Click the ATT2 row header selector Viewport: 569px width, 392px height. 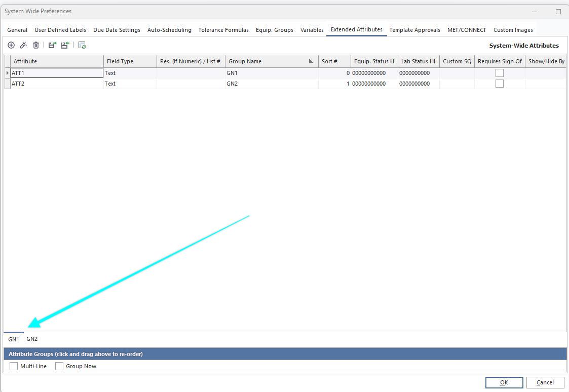point(7,84)
